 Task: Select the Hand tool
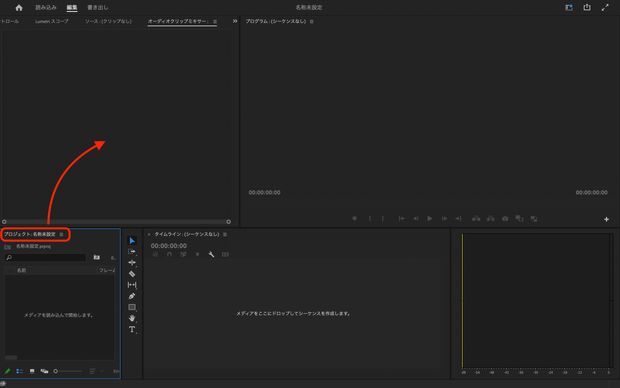(x=132, y=318)
